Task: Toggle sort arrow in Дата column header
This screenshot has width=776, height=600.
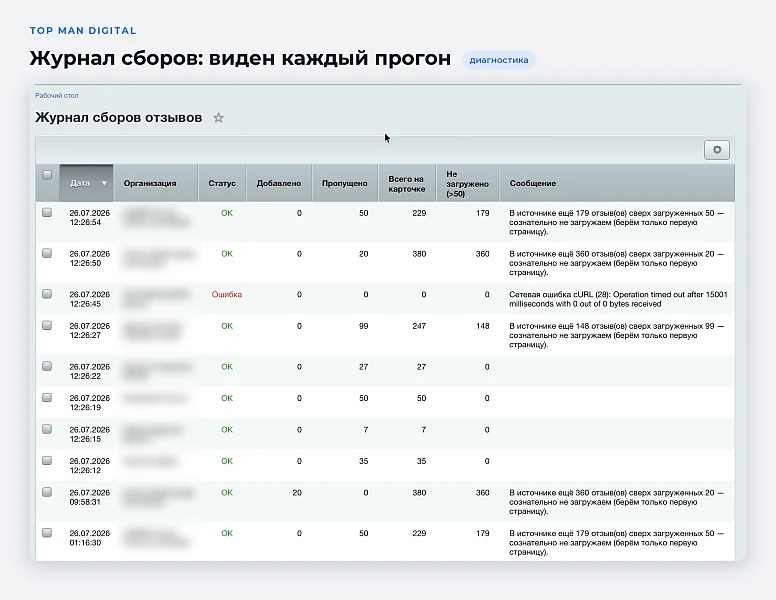Action: click(x=104, y=183)
